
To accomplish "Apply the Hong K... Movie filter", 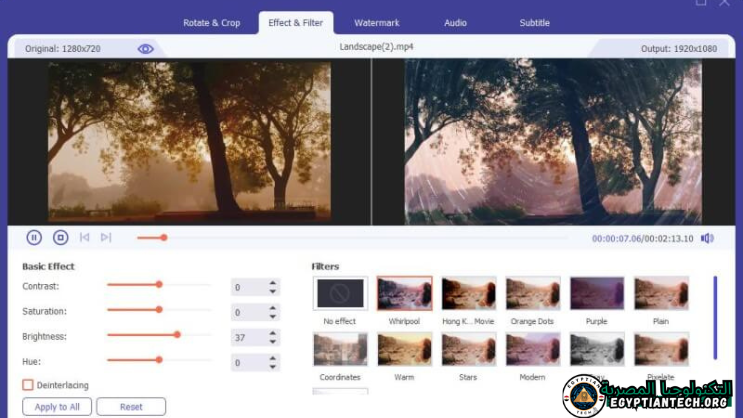I will coord(469,293).
